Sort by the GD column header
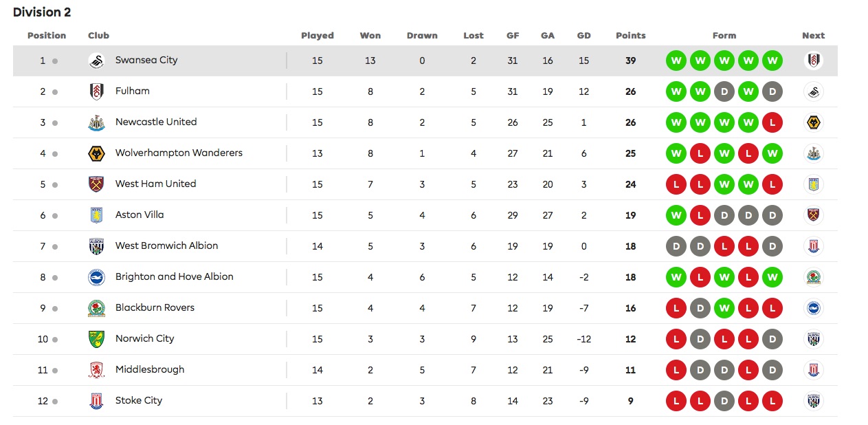The width and height of the screenshot is (868, 425). tap(584, 36)
